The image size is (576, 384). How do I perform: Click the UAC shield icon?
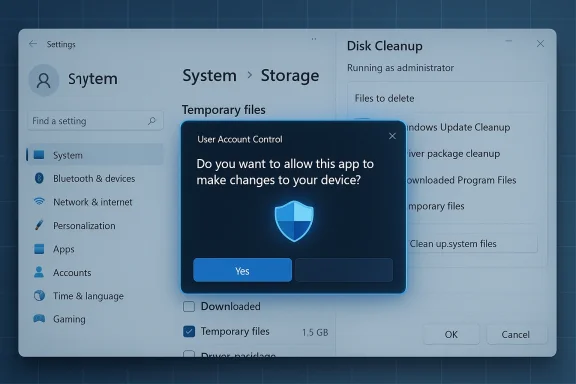[294, 221]
